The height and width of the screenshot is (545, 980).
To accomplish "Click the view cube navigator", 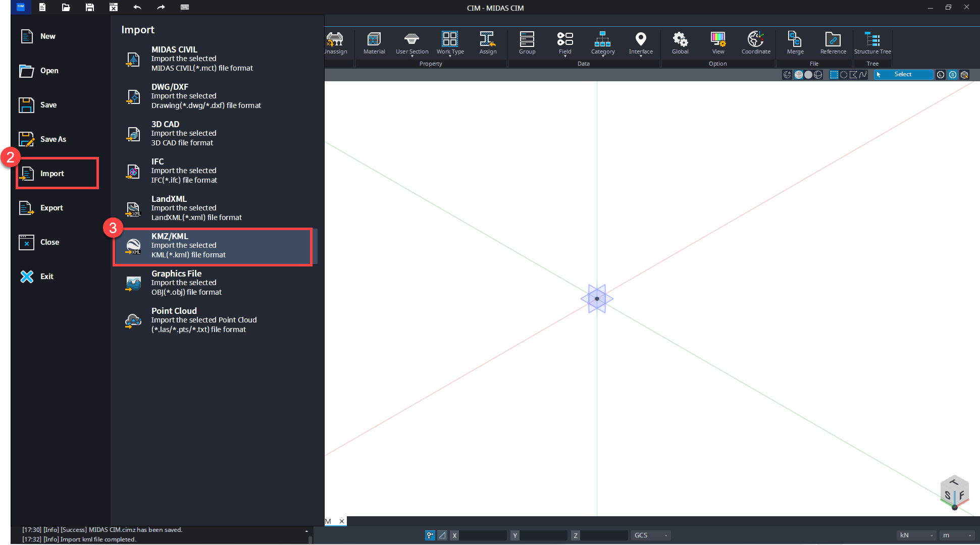I will click(954, 492).
